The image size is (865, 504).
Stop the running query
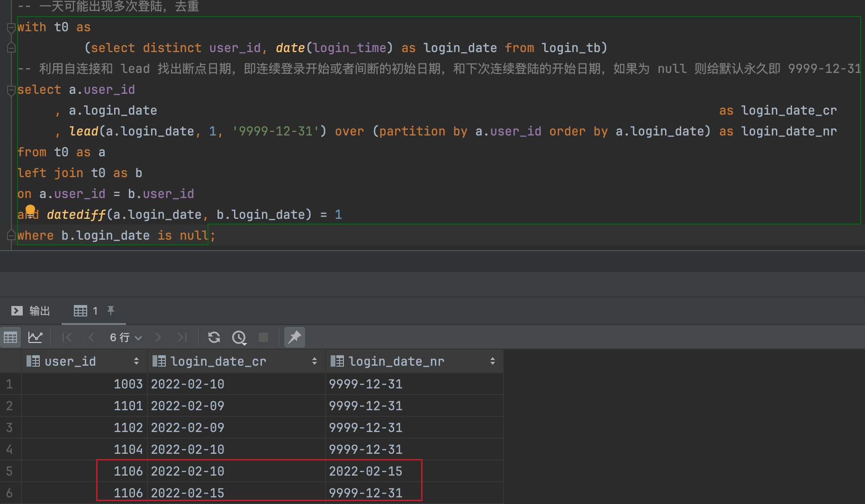[x=263, y=337]
